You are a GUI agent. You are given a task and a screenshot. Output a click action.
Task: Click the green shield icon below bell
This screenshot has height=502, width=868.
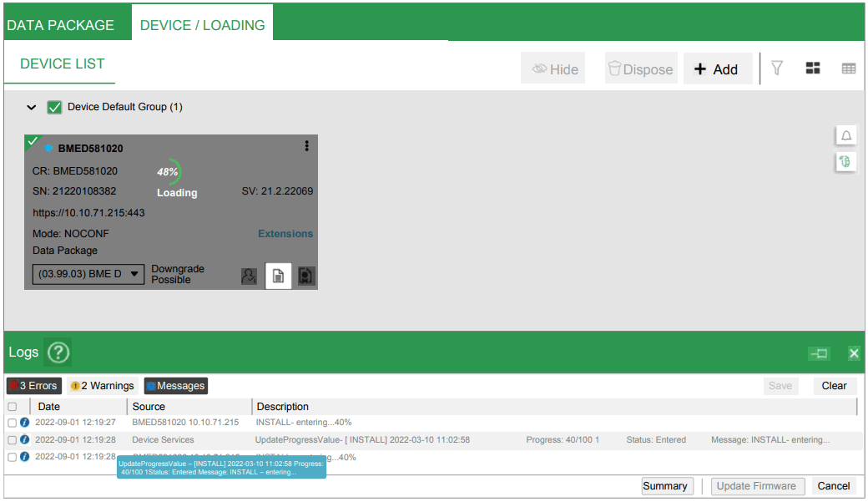tap(845, 162)
